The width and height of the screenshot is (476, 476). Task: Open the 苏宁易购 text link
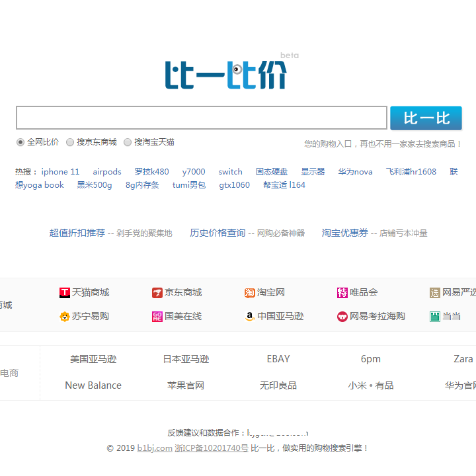point(91,316)
